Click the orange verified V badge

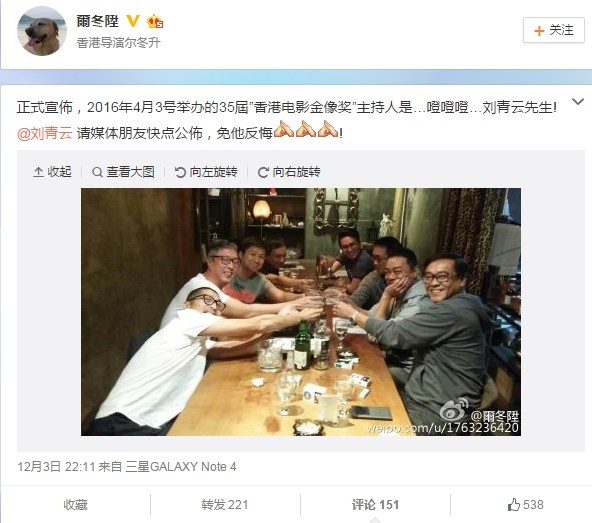coord(133,21)
